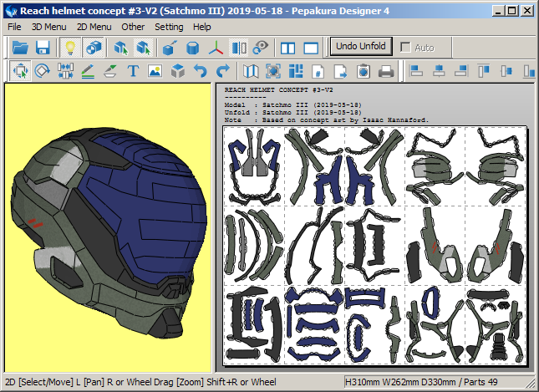The image size is (539, 392).
Task: Save the file with the floppy disk icon
Action: [43, 48]
